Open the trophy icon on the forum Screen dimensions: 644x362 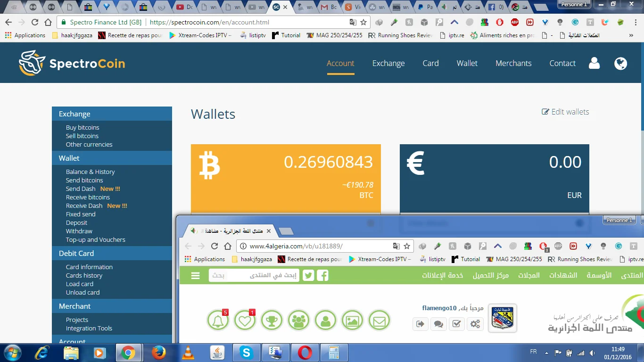(272, 321)
